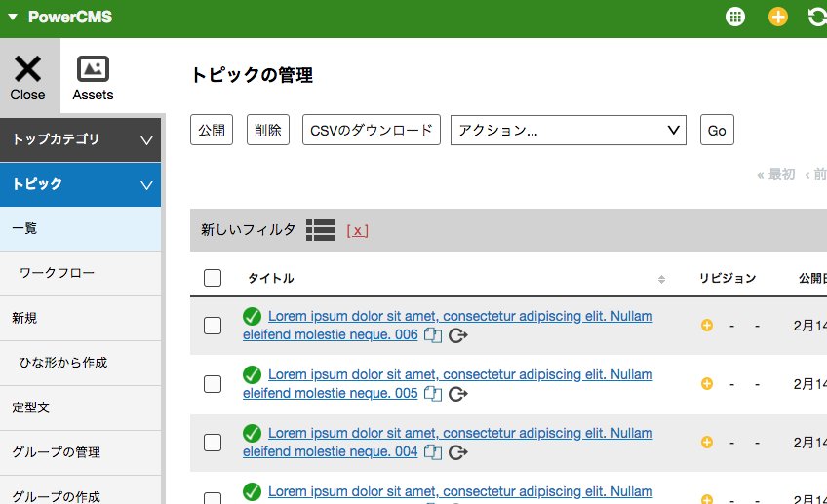Image resolution: width=827 pixels, height=504 pixels.
Task: Open the filter list view icon
Action: [x=321, y=230]
